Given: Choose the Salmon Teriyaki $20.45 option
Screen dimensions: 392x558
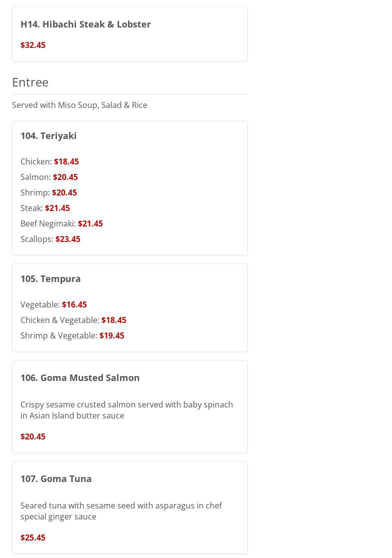Looking at the screenshot, I should (x=49, y=177).
